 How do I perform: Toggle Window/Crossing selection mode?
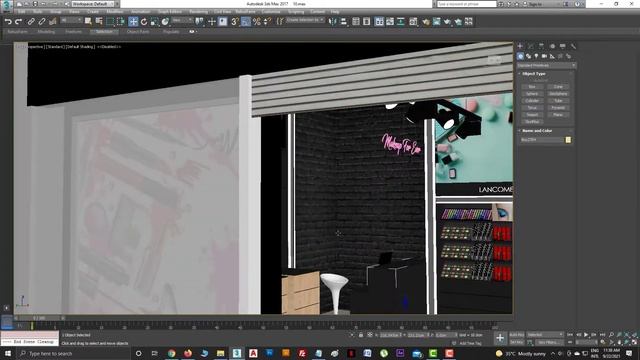(121, 22)
